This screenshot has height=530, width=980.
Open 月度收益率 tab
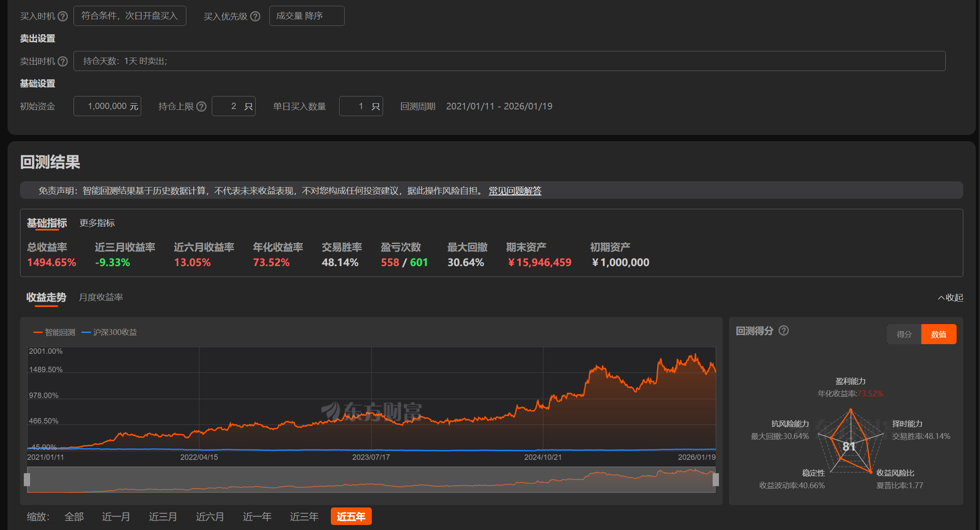[101, 297]
